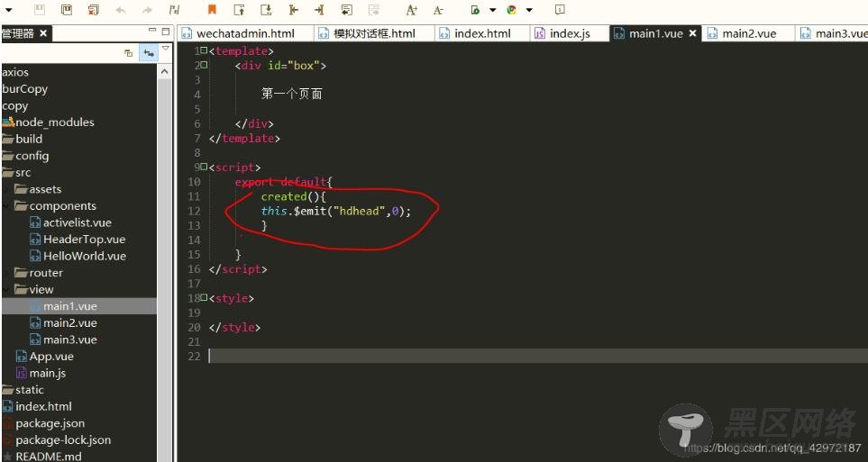
Task: Switch to wechatadmin.html tab
Action: pos(245,33)
